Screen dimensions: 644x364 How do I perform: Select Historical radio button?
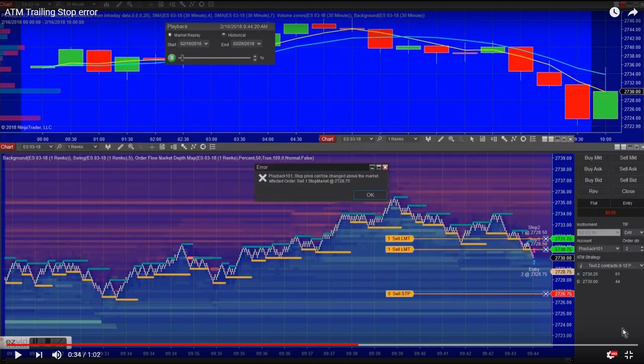224,35
